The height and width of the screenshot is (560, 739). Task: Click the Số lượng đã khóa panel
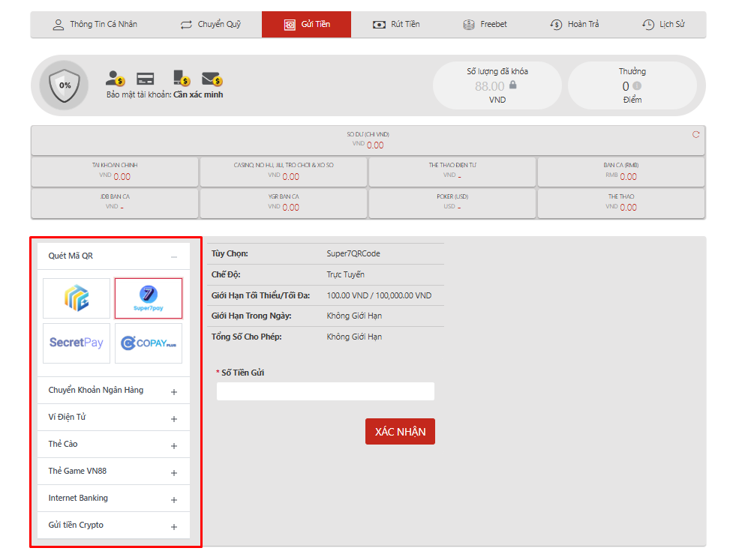497,85
